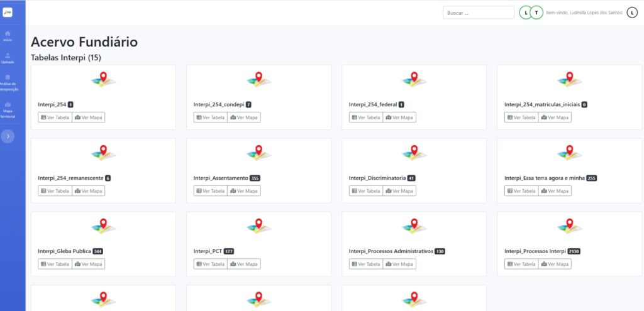
Task: Open Ver Tabela for Interpi_Processos Interpi
Action: [x=521, y=265]
